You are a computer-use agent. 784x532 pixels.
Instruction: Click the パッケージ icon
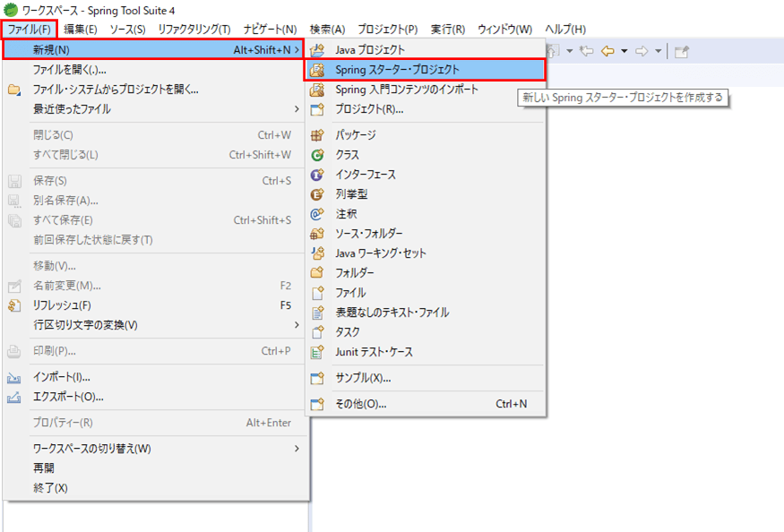317,135
